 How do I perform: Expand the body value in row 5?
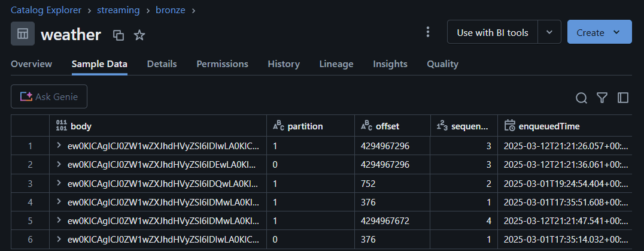tap(59, 220)
